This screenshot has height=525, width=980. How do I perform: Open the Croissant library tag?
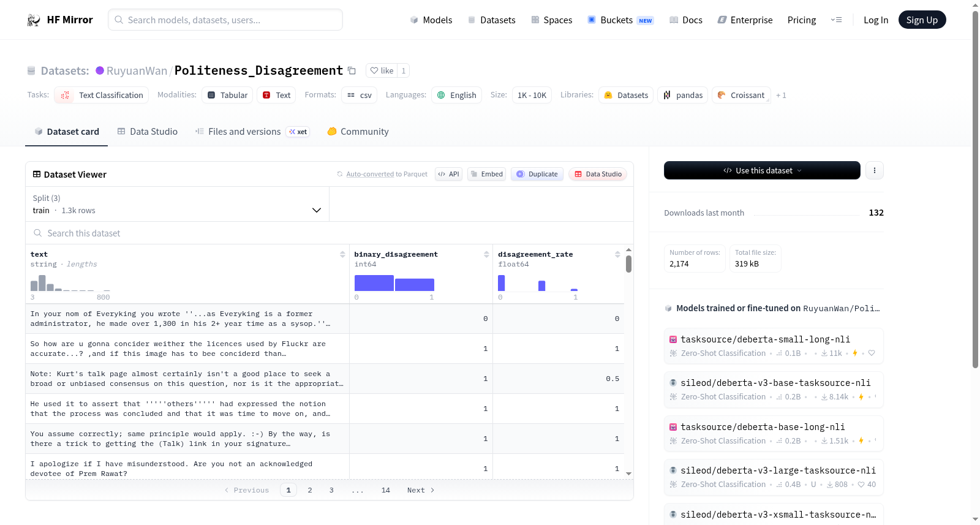(741, 95)
